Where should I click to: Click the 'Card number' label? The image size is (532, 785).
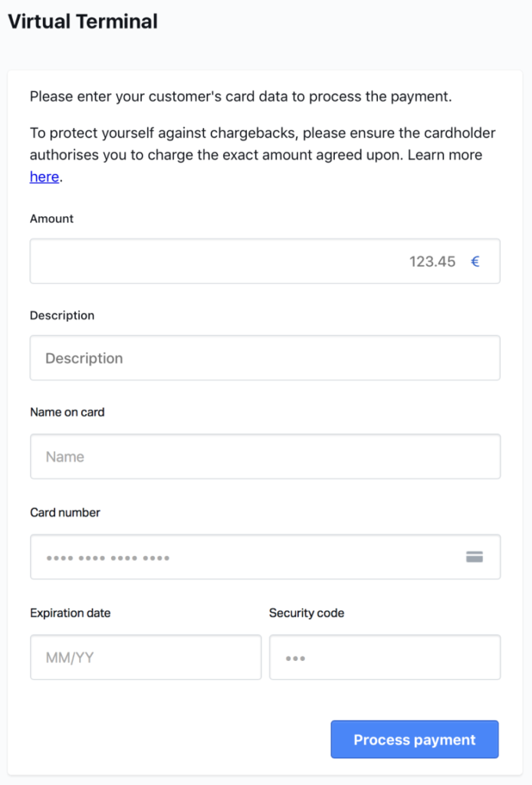[x=65, y=513]
